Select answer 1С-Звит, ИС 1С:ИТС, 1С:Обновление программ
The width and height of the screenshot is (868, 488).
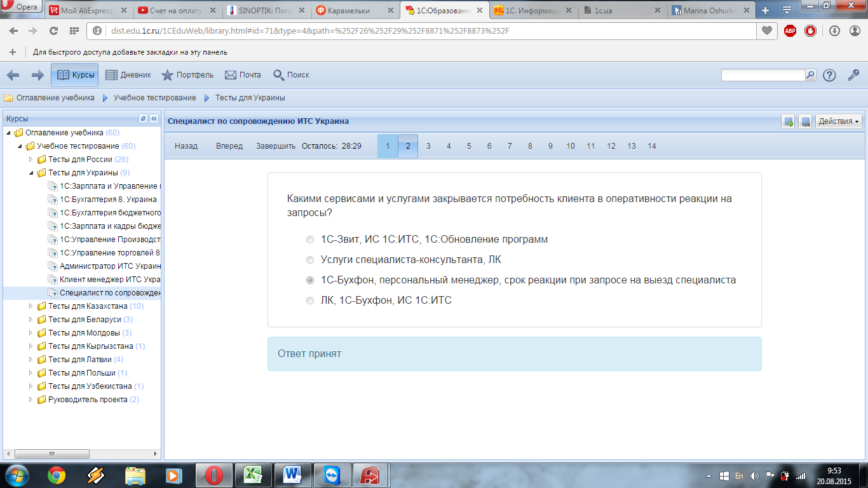[x=310, y=240]
